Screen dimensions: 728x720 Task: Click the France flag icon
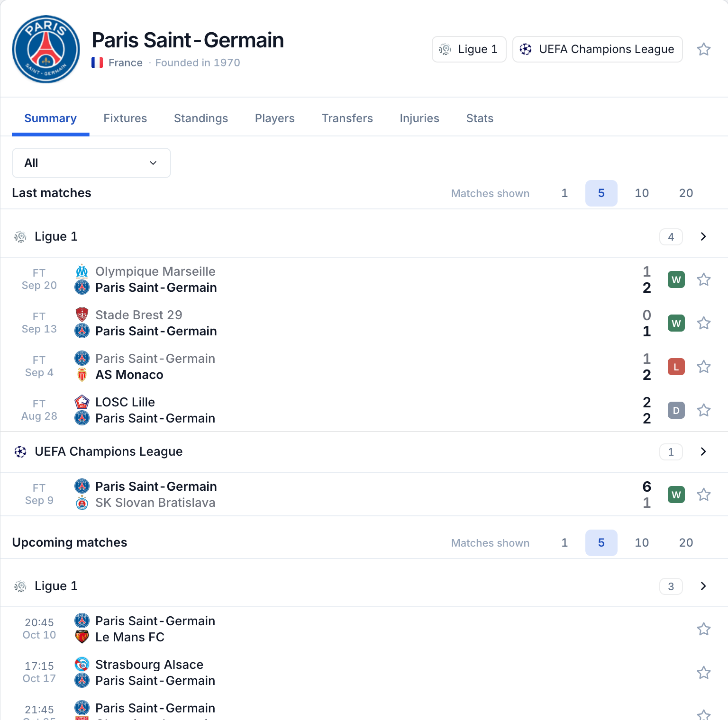point(97,63)
